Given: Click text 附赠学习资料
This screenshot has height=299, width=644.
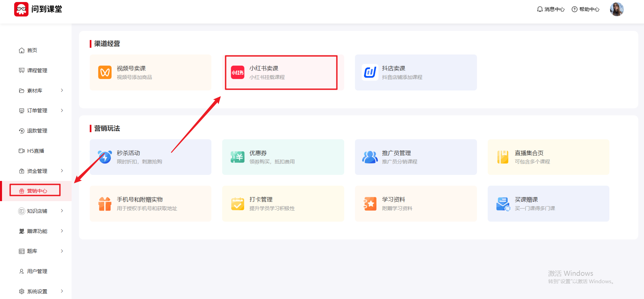Looking at the screenshot, I should point(397,209).
